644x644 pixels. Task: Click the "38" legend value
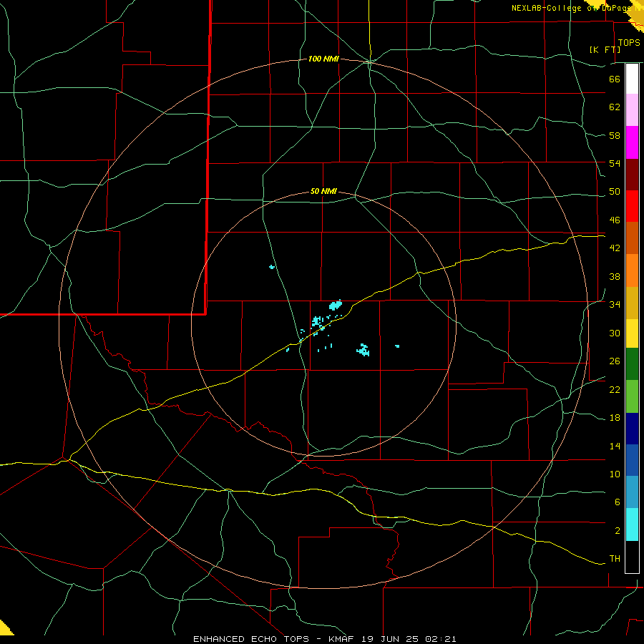(x=615, y=276)
